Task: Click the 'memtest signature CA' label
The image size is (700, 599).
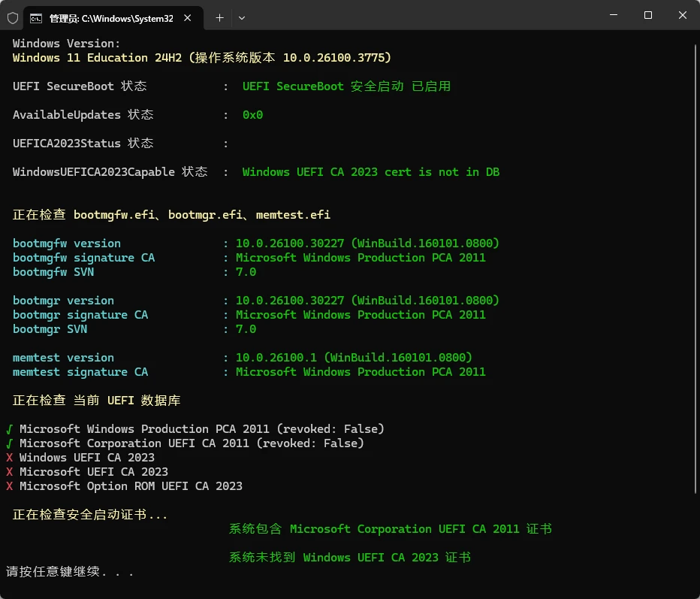Action: 80,372
